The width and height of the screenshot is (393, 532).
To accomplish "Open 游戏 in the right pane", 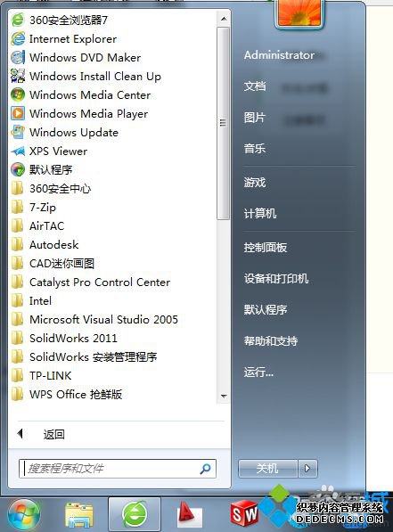I will [255, 183].
